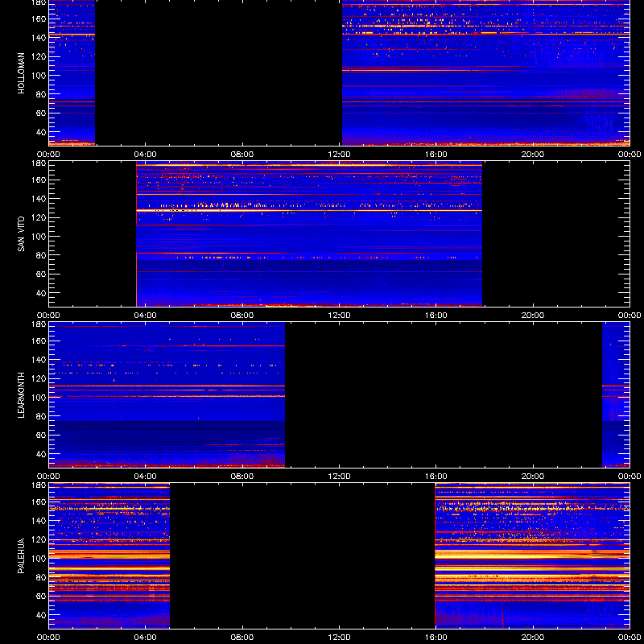Click the SAN VITO station axis label
The width and height of the screenshot is (644, 644).
(21, 234)
